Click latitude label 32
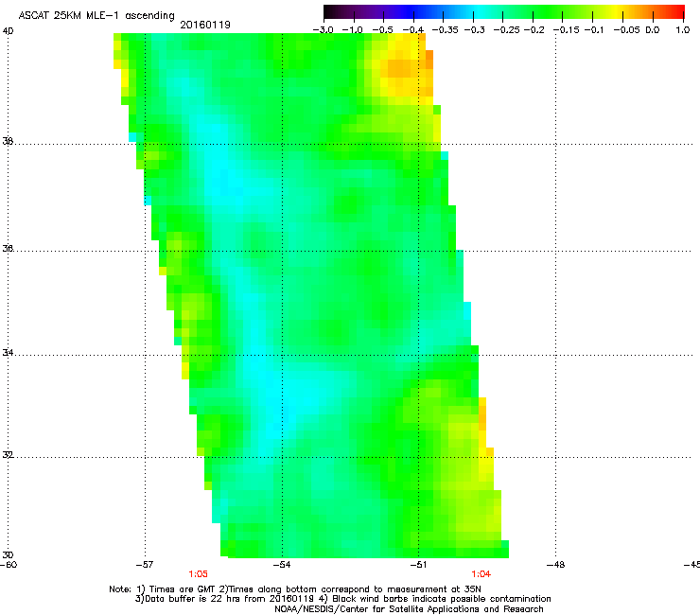The width and height of the screenshot is (700, 615). (x=8, y=455)
